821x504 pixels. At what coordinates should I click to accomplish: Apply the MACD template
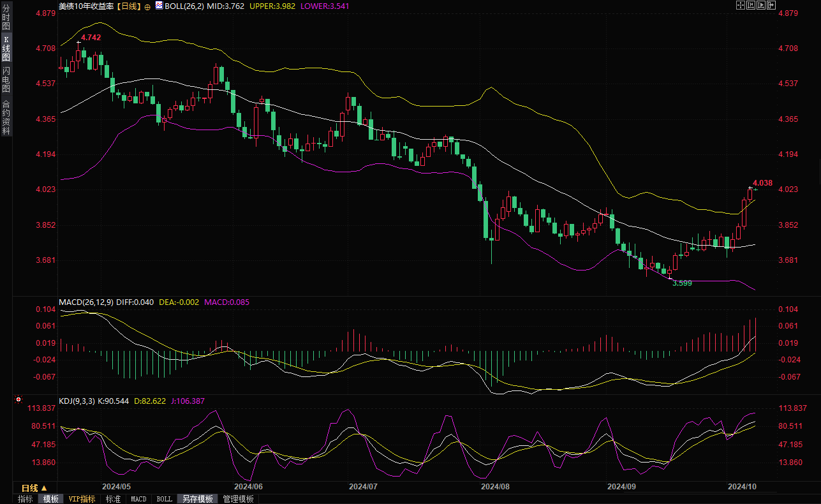coord(138,499)
